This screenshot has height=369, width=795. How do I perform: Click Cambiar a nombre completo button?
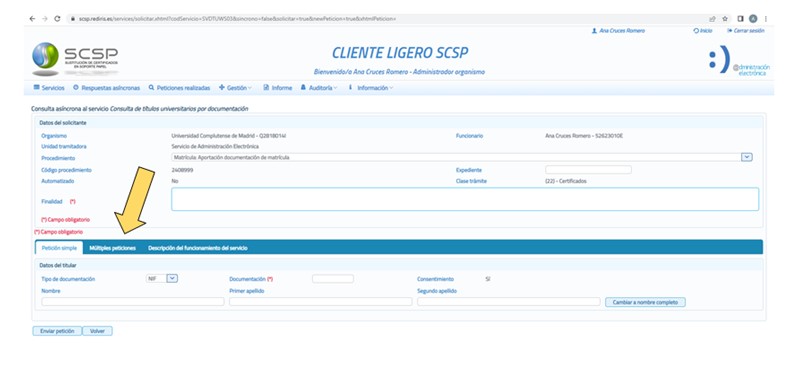(645, 302)
